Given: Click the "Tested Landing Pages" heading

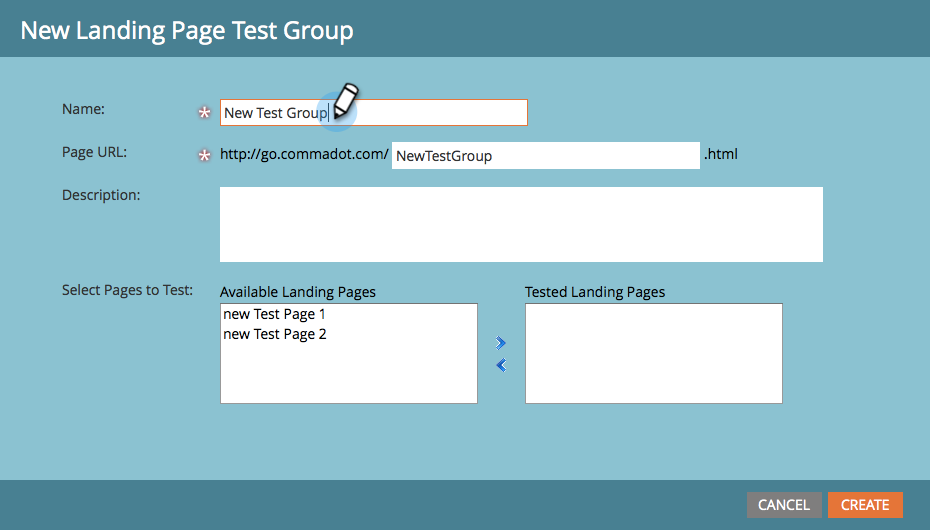Looking at the screenshot, I should 595,292.
